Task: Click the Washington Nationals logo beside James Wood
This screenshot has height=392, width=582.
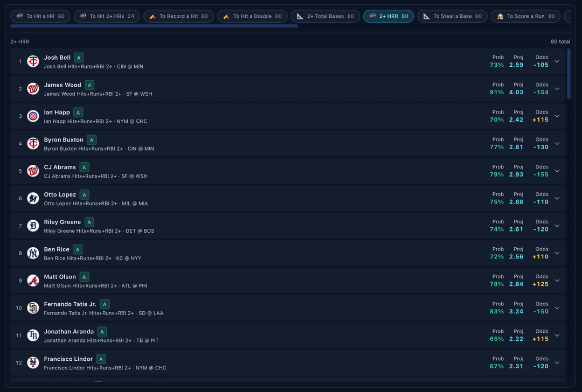Action: point(33,89)
